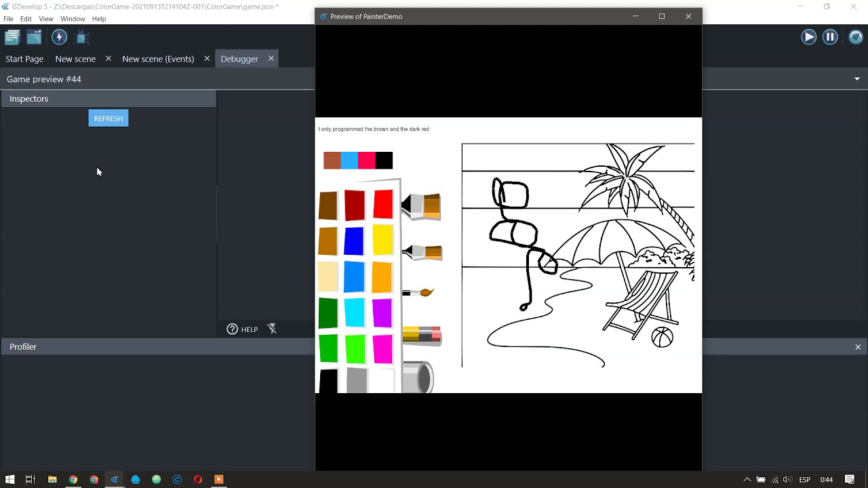Click the crossed-out bolt icon beside Help
Image resolution: width=868 pixels, height=488 pixels.
272,329
